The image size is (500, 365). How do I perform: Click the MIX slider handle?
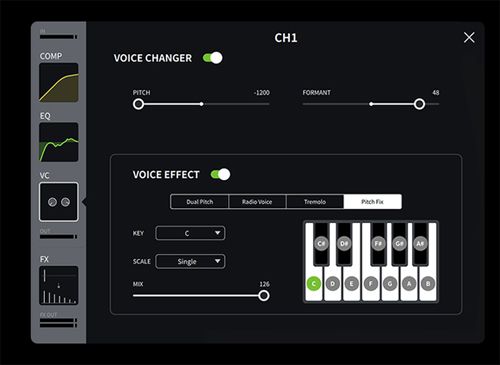pyautogui.click(x=264, y=295)
